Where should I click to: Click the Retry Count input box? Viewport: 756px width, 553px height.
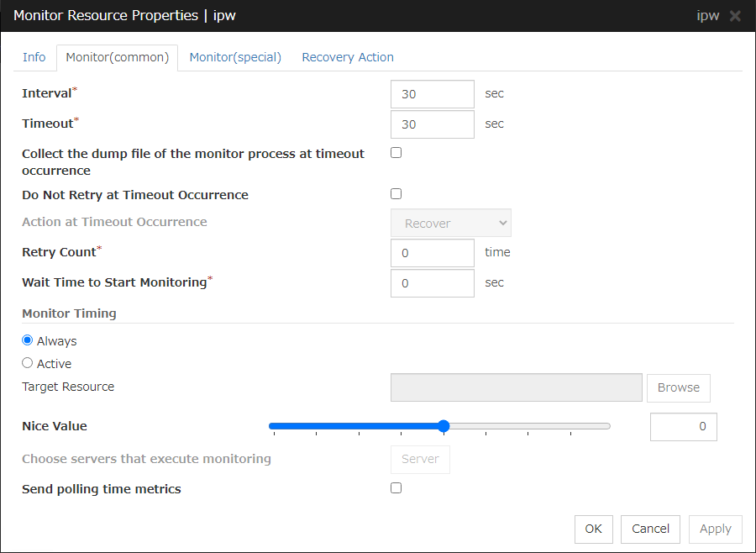pos(433,253)
